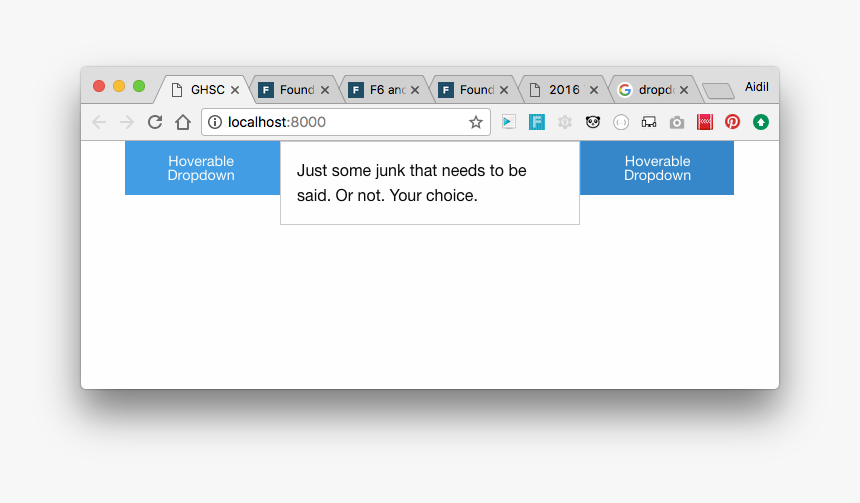Open the right Hoverable Dropdown
Viewport: 860px width, 503px height.
point(657,168)
